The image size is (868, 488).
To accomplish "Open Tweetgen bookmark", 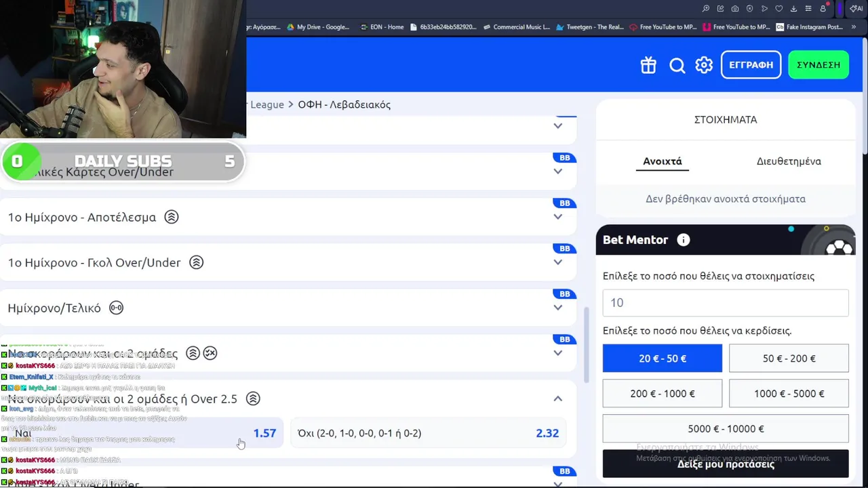I will point(589,27).
